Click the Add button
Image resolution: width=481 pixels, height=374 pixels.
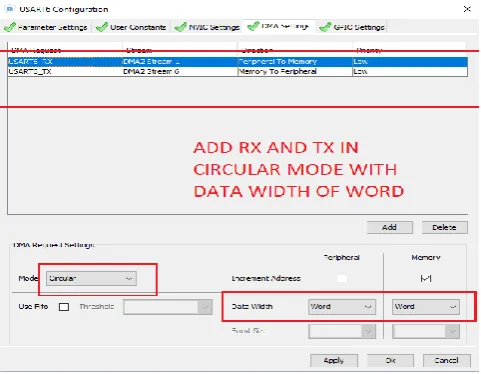pyautogui.click(x=389, y=227)
